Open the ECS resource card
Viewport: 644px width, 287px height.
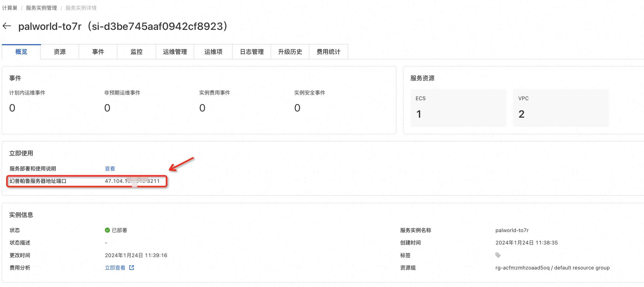pyautogui.click(x=458, y=107)
